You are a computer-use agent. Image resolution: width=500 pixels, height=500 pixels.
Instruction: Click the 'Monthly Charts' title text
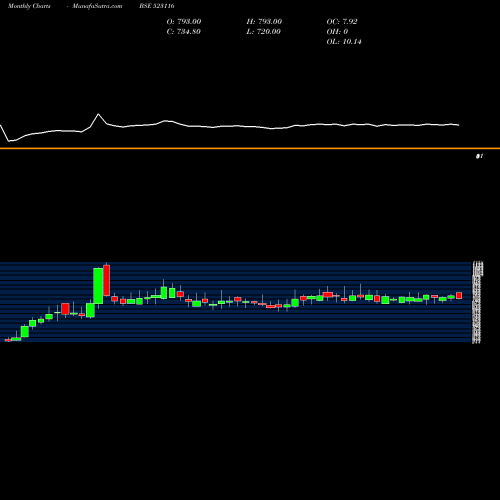[29, 6]
